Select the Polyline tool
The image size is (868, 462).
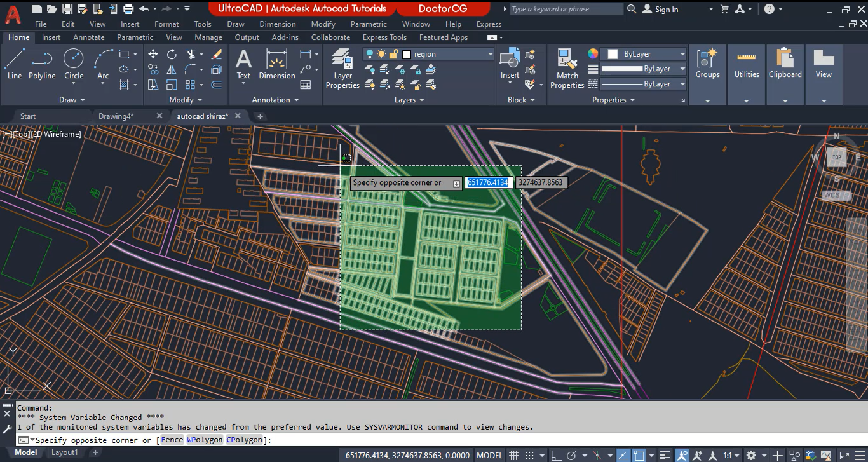pyautogui.click(x=42, y=64)
